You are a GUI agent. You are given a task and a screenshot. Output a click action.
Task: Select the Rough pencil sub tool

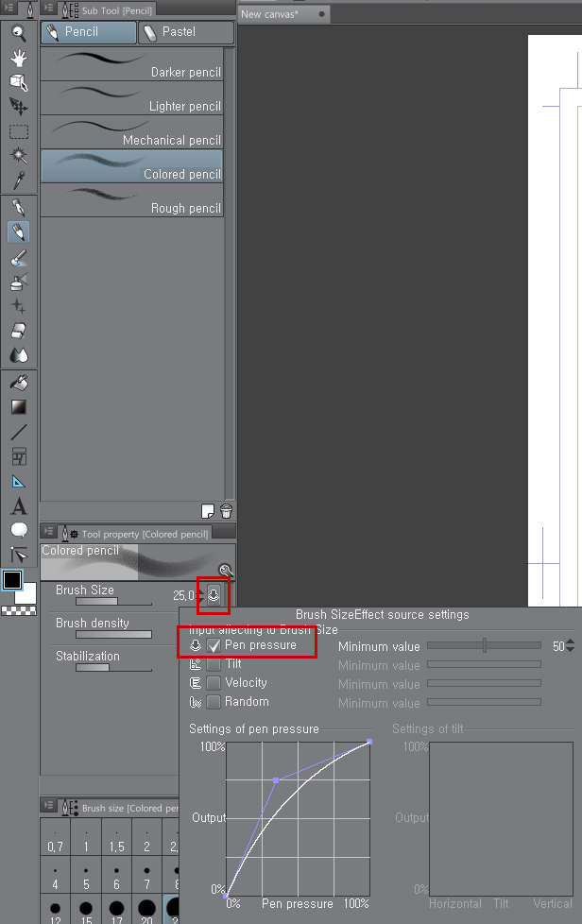[x=132, y=201]
